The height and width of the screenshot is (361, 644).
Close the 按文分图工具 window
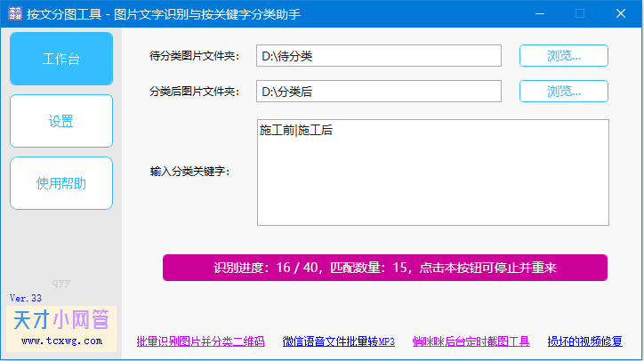[x=622, y=14]
